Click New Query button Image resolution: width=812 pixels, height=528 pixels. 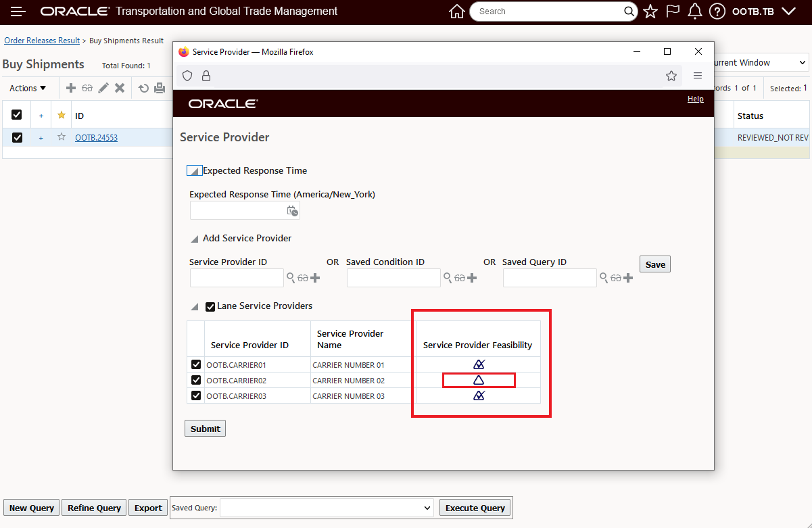tap(32, 508)
